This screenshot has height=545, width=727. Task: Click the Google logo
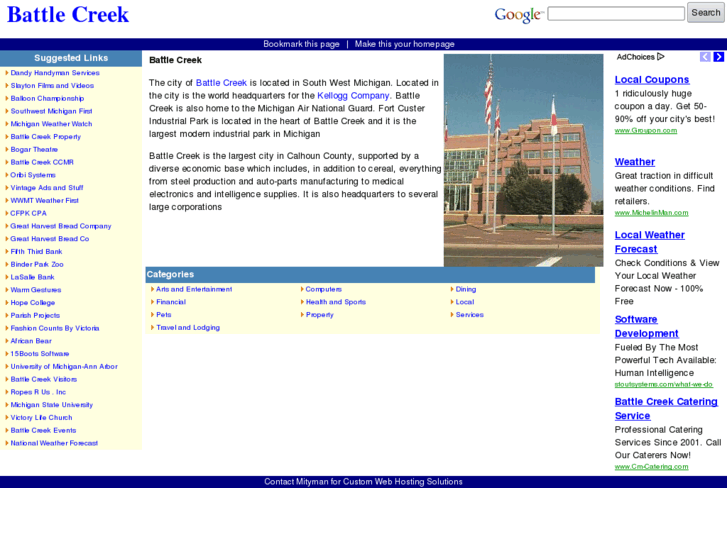pos(518,15)
